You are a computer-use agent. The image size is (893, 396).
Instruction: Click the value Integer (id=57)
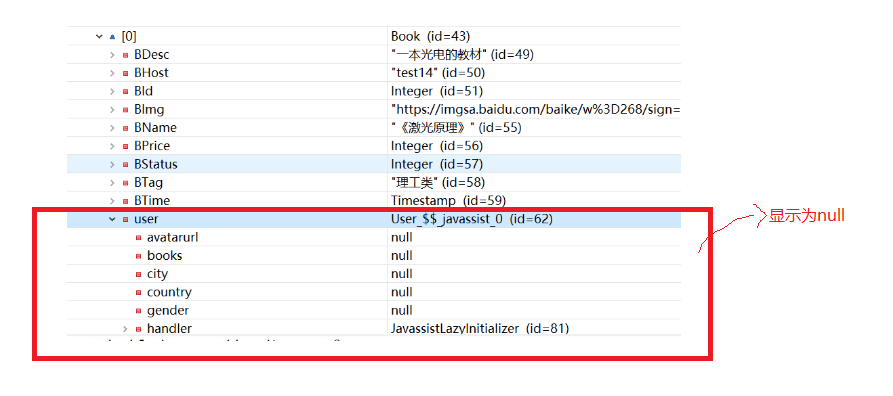point(436,164)
